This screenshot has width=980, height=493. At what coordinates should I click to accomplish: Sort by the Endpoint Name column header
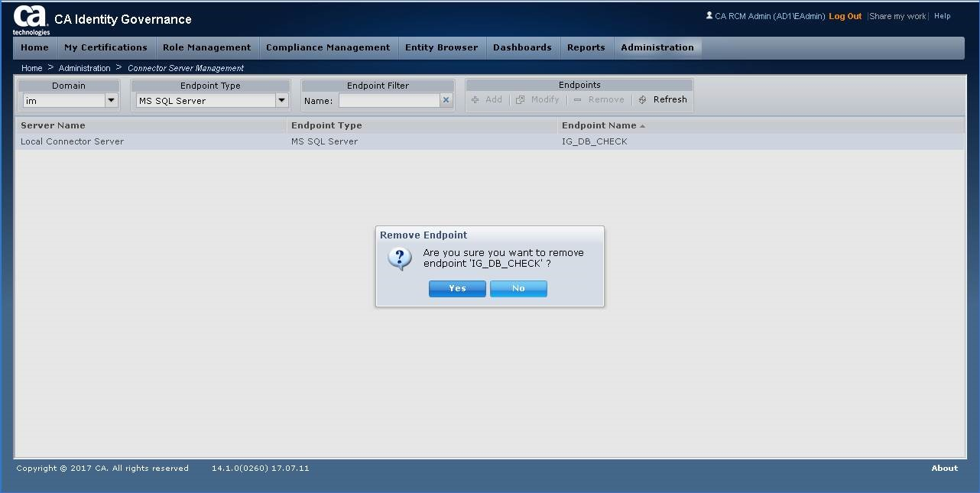point(761,125)
